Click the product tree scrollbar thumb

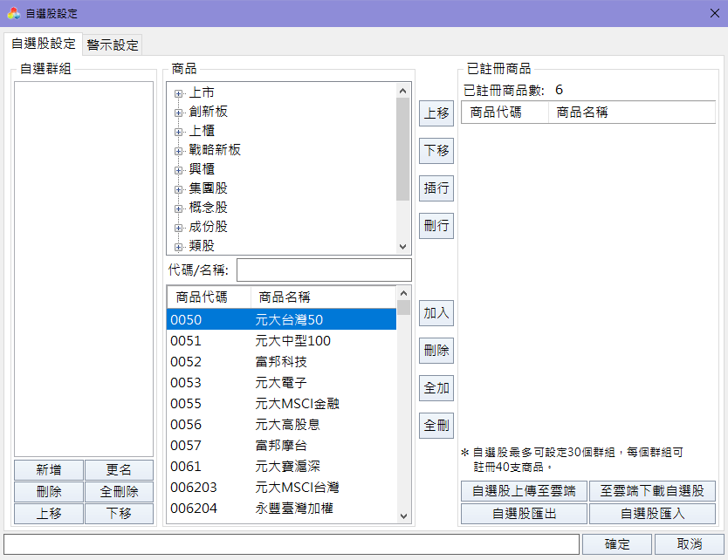point(403,149)
